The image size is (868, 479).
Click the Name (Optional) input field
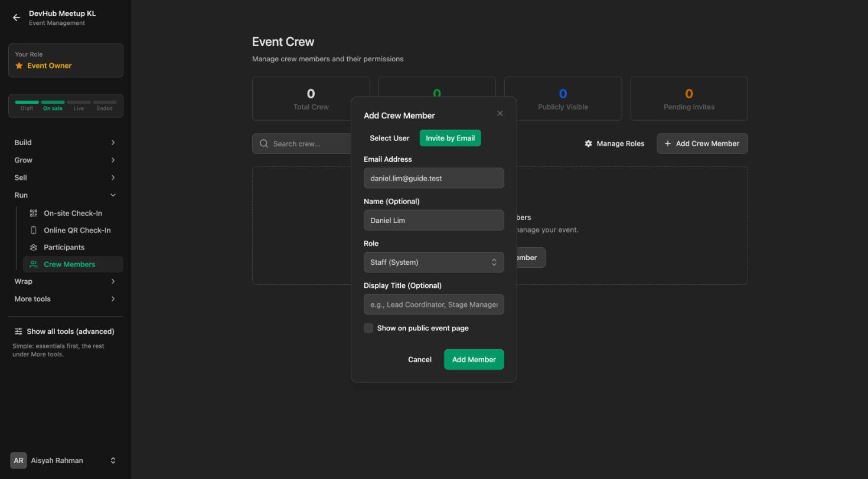pos(434,221)
